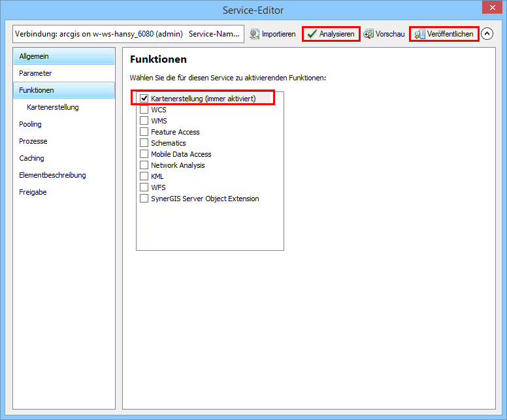Viewport: 507px width, 420px height.
Task: Enable the Mobile Data Access checkbox
Action: coord(144,154)
